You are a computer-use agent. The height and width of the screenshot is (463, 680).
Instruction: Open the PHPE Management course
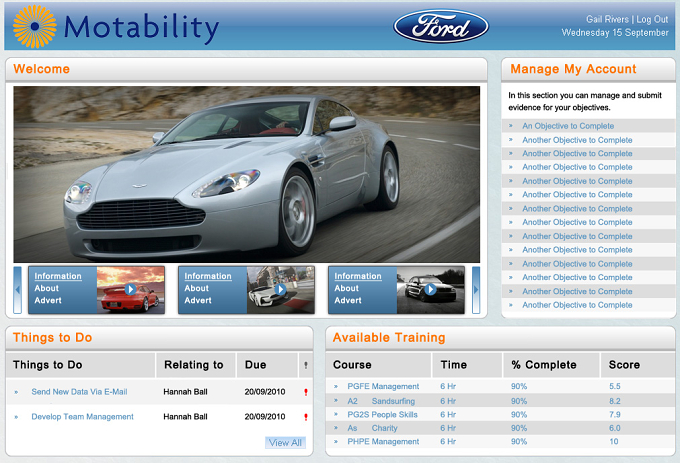[x=383, y=442]
